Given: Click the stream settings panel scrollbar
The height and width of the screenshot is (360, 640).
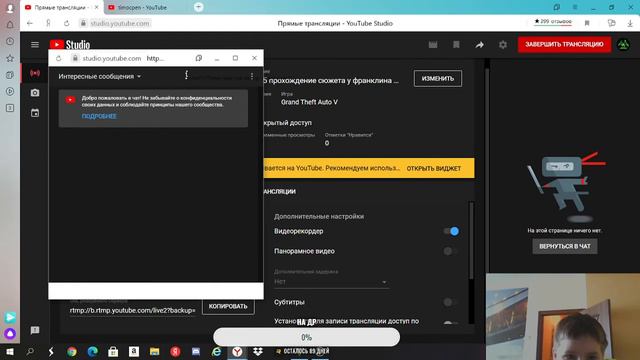Looking at the screenshot, I should (x=471, y=241).
